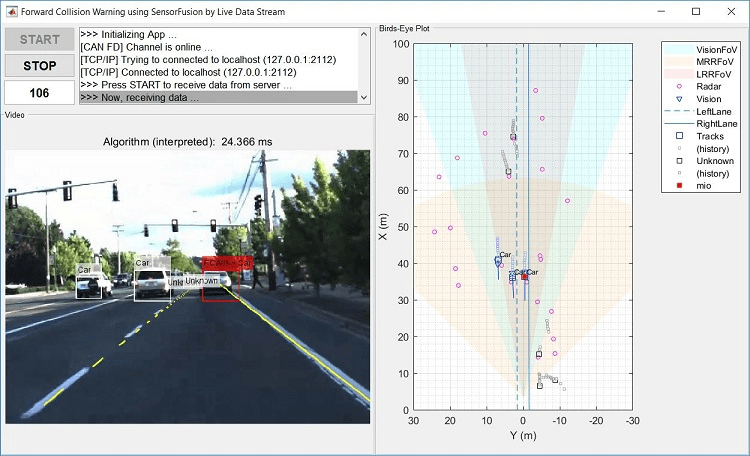Click the Radar legend circle marker
The height and width of the screenshot is (456, 750).
click(x=679, y=87)
